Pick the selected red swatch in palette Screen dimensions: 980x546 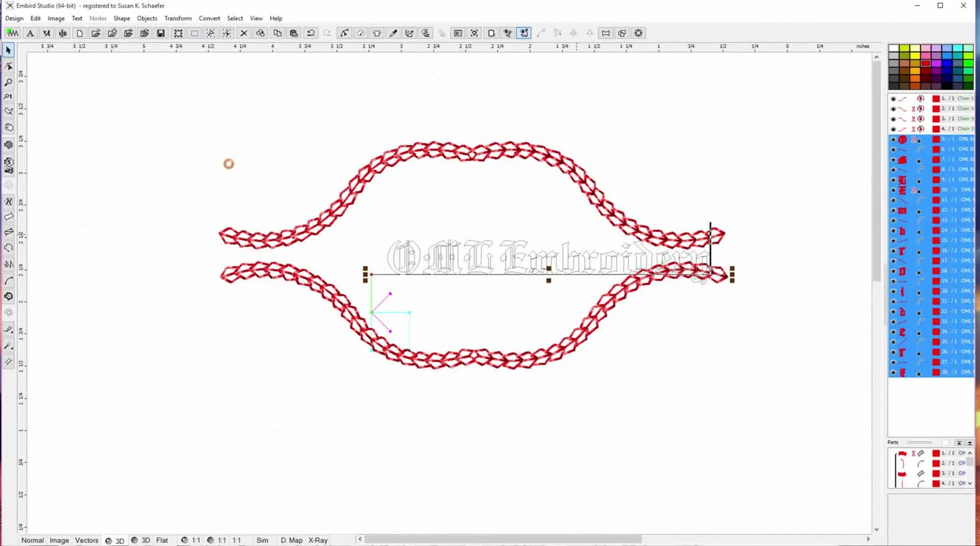click(x=925, y=63)
